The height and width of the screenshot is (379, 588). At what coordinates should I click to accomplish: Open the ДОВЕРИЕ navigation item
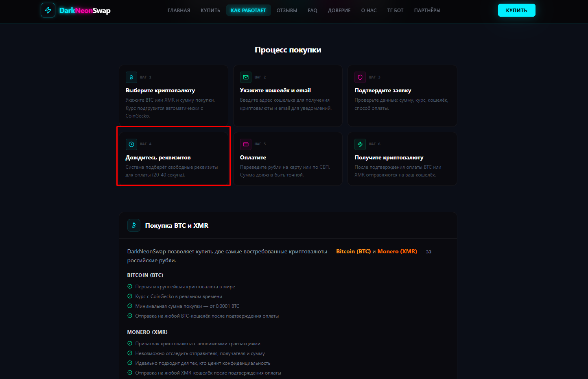(339, 11)
